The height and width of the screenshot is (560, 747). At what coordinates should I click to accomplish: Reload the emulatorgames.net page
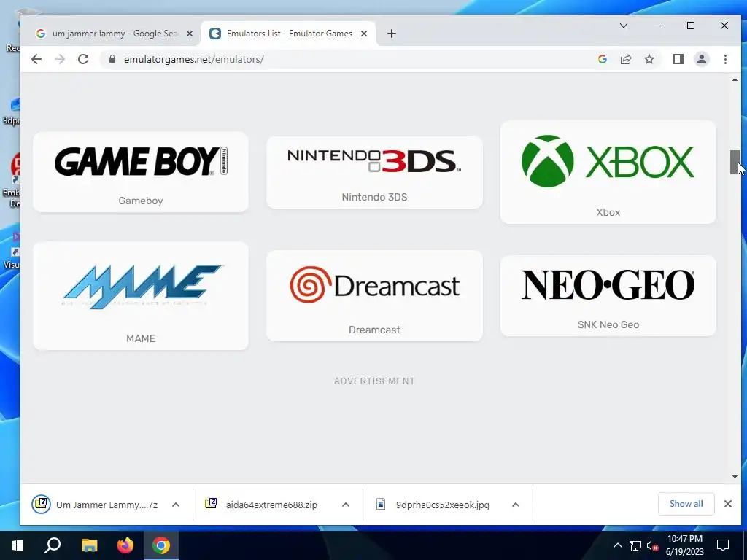point(83,59)
